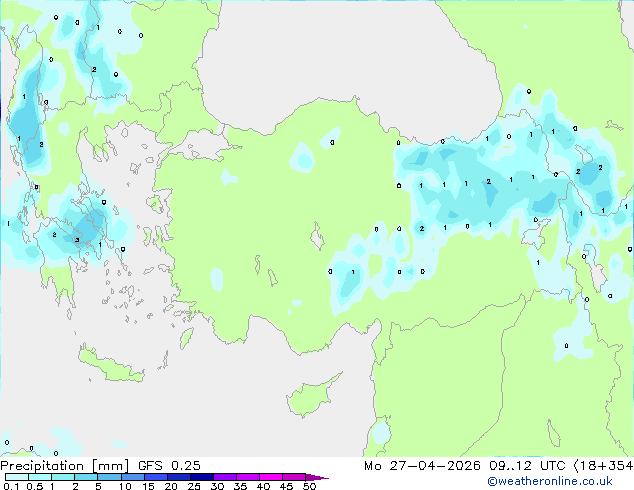Click the '0.1' legend scale label

pyautogui.click(x=11, y=486)
